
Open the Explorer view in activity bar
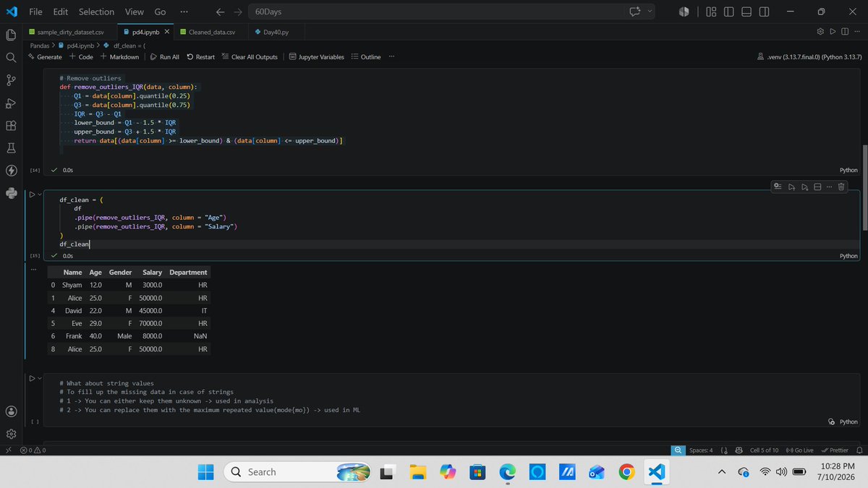coord(11,35)
